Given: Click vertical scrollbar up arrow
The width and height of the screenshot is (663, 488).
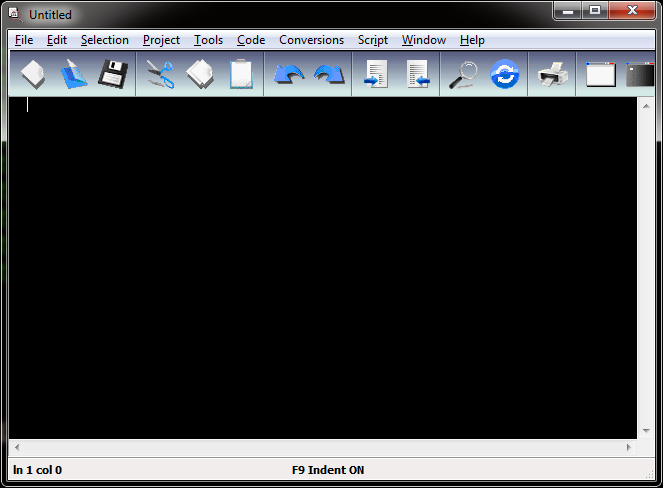Looking at the screenshot, I should click(x=646, y=106).
